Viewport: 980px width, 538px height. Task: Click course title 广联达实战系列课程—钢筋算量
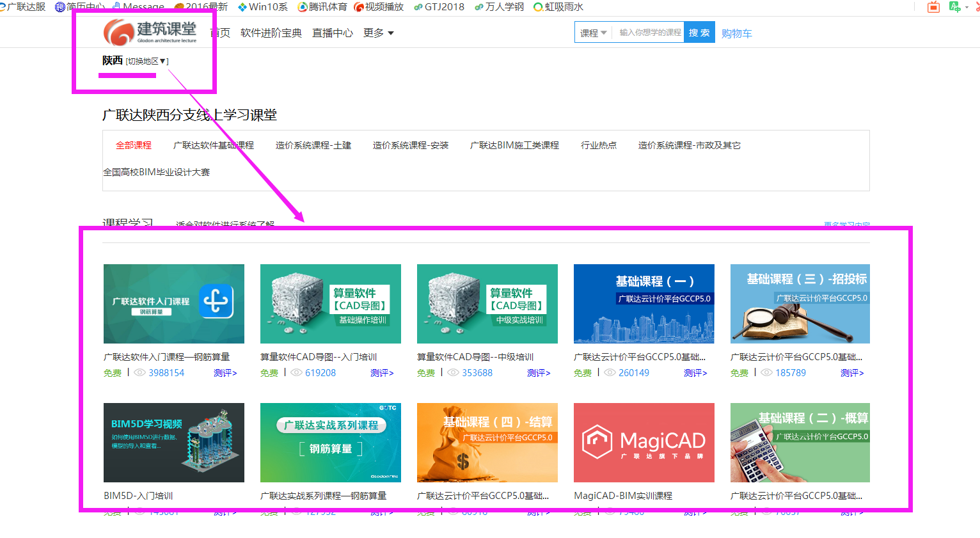(323, 496)
